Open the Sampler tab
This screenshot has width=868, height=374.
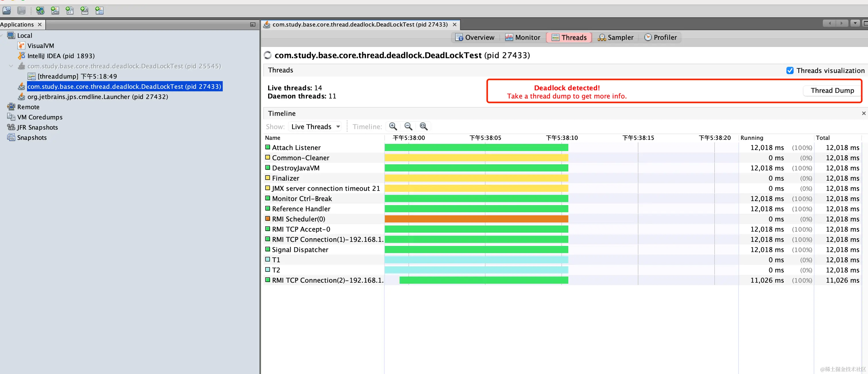click(616, 37)
